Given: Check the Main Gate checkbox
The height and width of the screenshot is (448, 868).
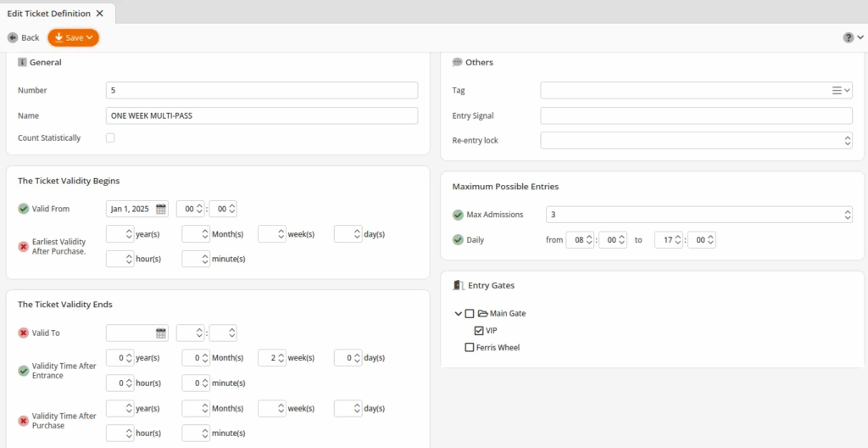Looking at the screenshot, I should (470, 314).
